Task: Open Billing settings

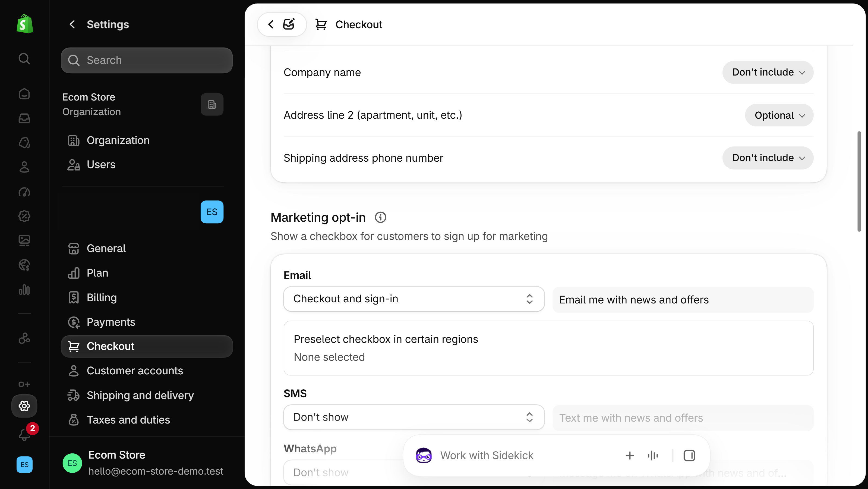Action: click(147, 297)
